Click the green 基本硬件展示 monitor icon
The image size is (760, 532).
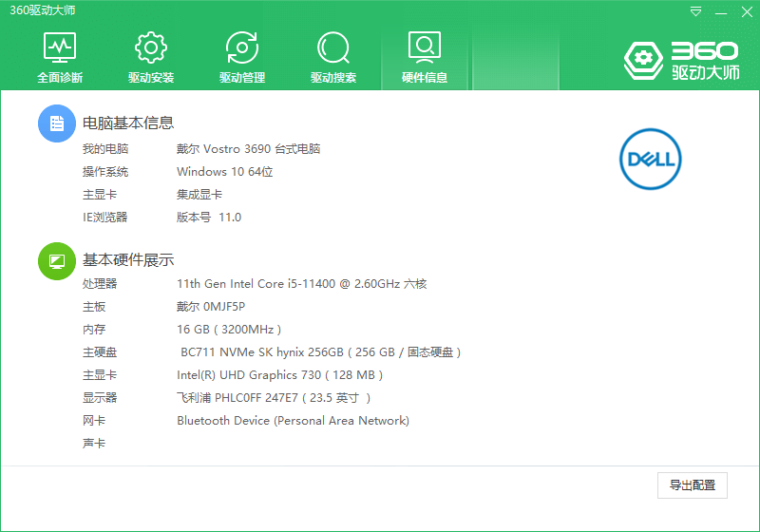(57, 261)
